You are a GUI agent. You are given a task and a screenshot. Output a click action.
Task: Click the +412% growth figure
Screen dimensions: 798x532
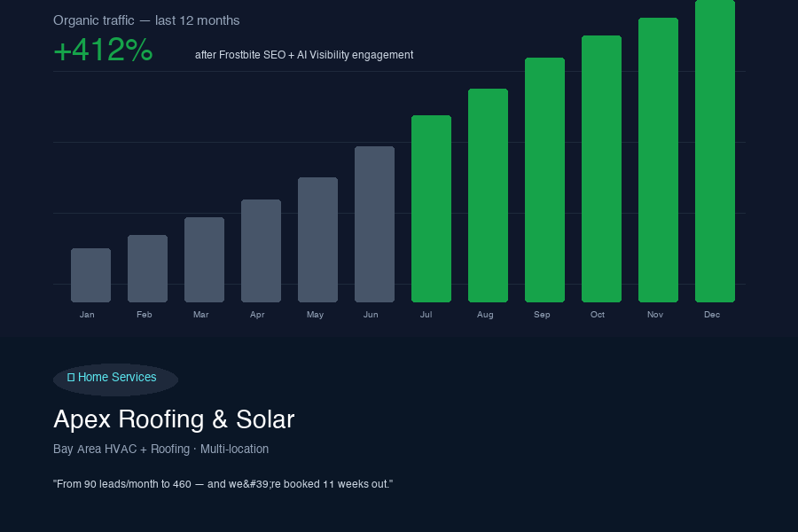(103, 50)
